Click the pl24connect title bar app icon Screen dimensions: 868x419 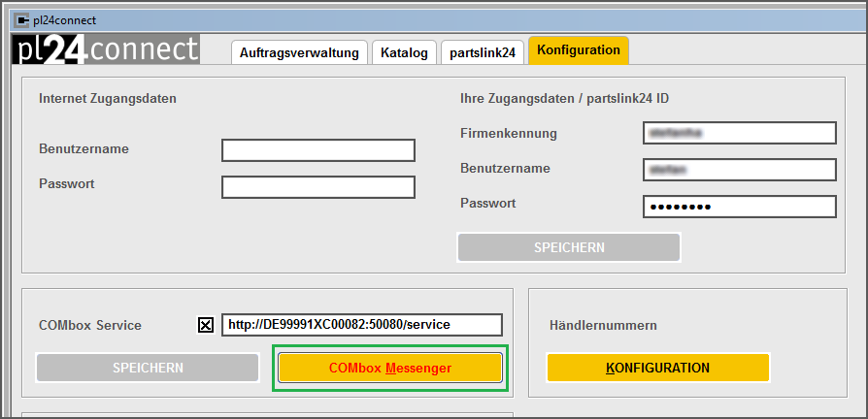[x=22, y=20]
